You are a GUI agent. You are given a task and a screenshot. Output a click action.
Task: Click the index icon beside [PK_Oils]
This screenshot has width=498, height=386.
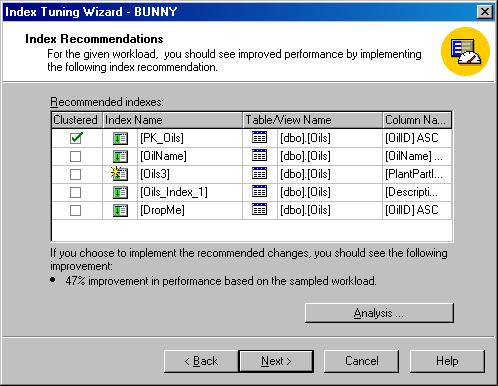tap(120, 138)
